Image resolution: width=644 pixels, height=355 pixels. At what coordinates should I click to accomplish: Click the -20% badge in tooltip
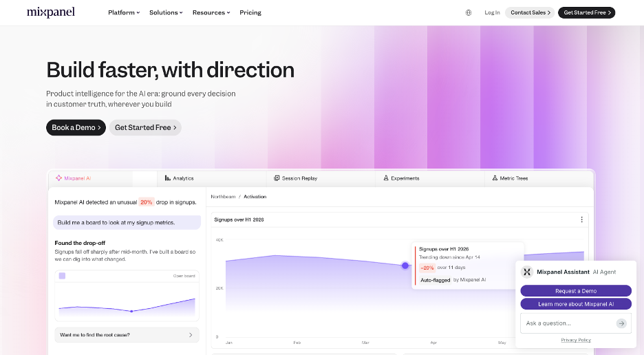427,268
